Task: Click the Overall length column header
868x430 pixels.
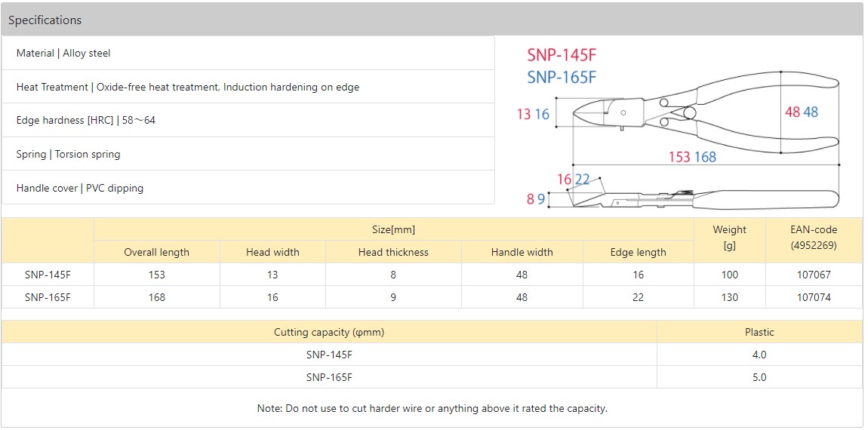Action: tap(157, 252)
